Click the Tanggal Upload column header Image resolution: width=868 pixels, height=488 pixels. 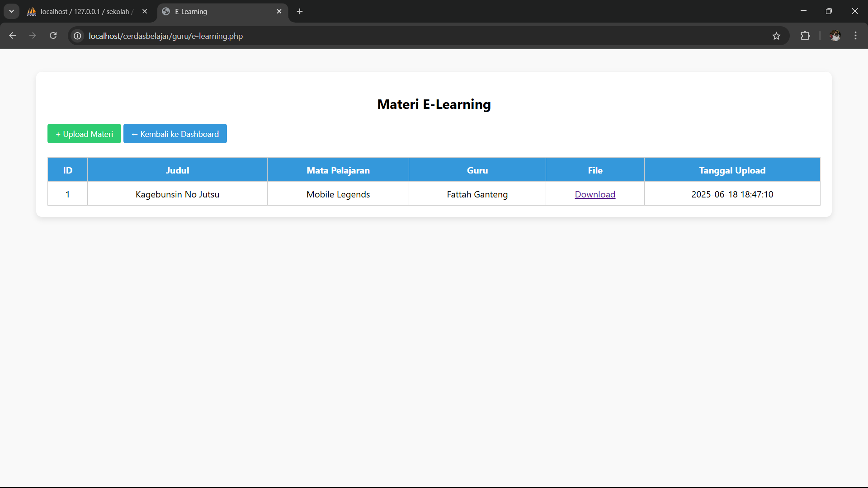(x=732, y=170)
